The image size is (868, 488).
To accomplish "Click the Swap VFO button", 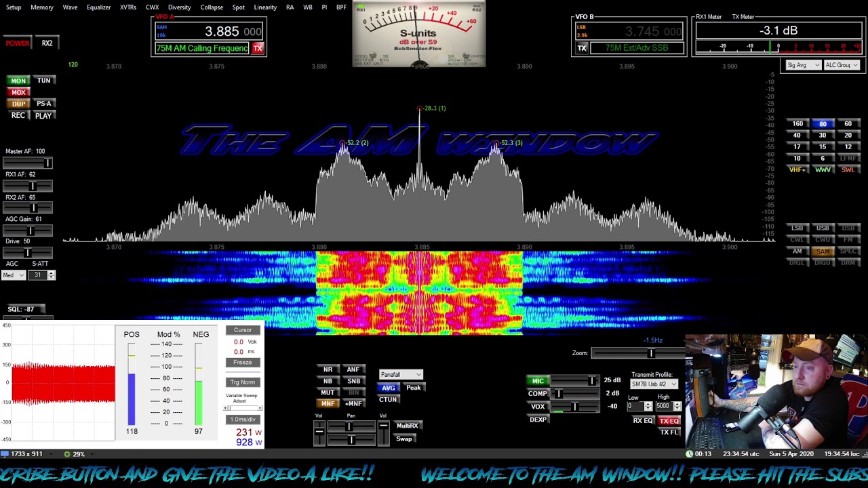I will (404, 439).
